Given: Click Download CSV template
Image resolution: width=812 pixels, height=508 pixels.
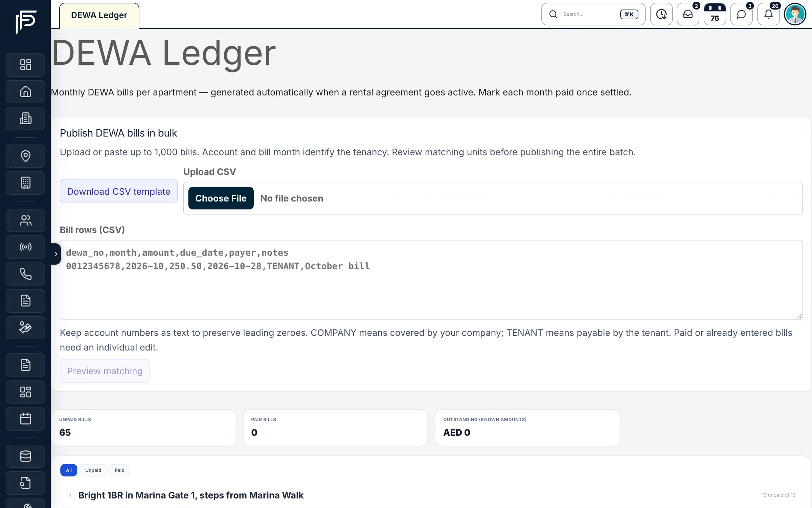Looking at the screenshot, I should tap(119, 191).
